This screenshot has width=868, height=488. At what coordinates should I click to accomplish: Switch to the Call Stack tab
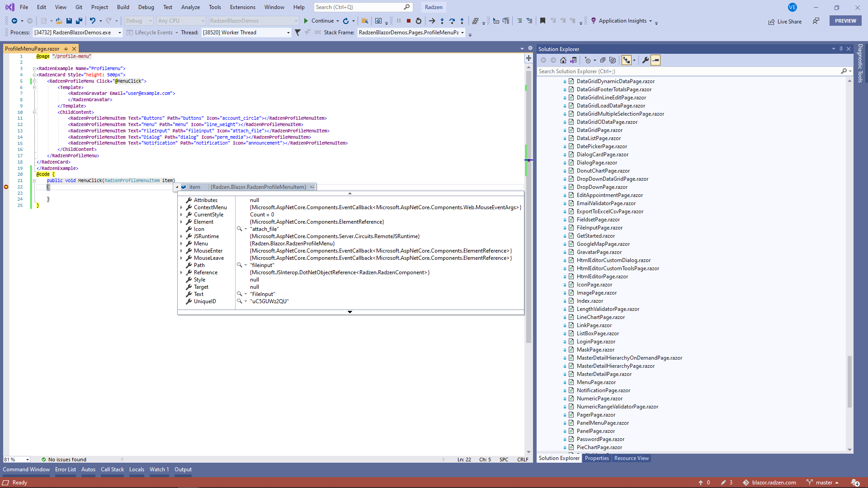coord(112,469)
